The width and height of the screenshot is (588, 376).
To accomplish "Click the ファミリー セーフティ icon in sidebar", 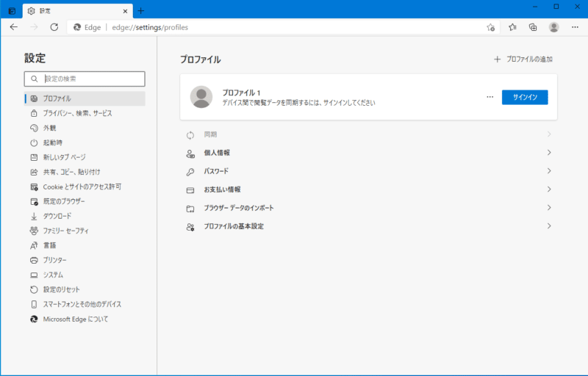I will tap(34, 231).
